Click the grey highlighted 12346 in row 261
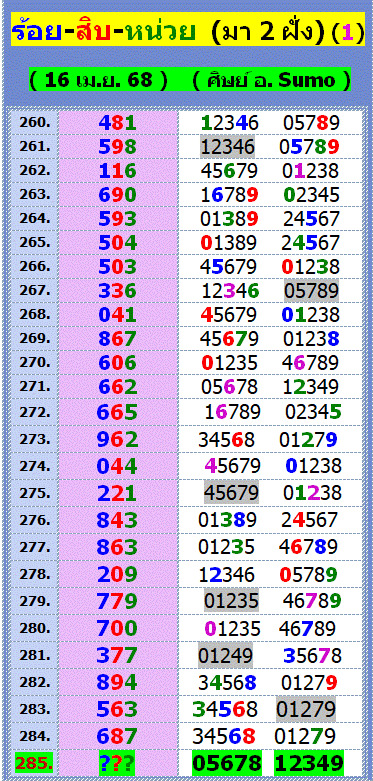 pos(228,146)
